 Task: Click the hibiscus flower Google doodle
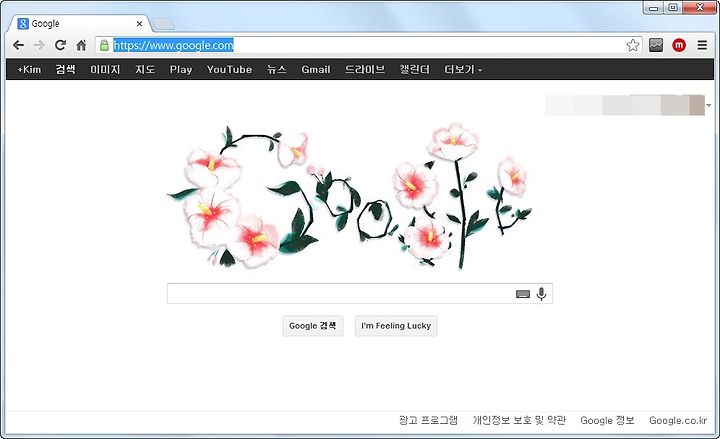click(350, 197)
